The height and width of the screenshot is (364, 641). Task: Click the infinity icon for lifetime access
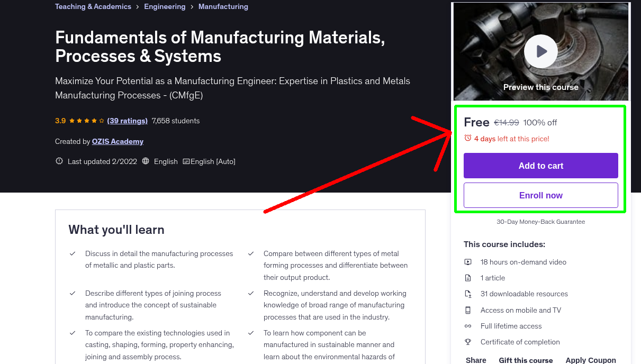point(468,326)
